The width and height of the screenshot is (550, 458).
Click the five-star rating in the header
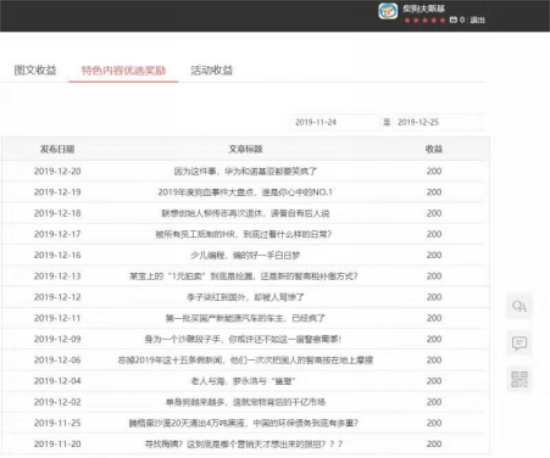click(x=425, y=20)
